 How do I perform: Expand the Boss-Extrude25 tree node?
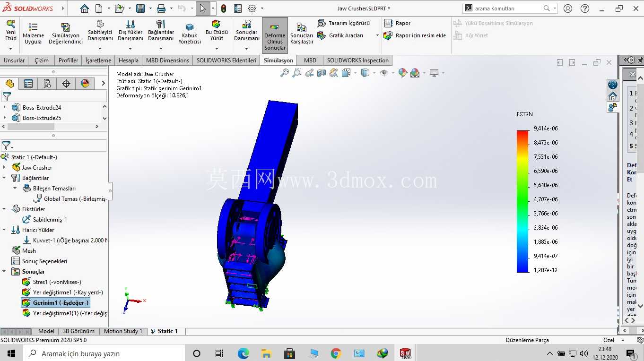tap(5, 118)
